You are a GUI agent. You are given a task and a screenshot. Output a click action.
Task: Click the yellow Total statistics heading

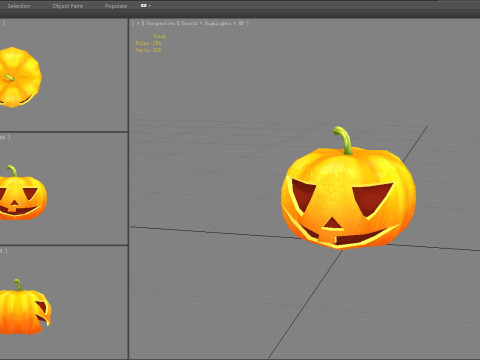[159, 36]
